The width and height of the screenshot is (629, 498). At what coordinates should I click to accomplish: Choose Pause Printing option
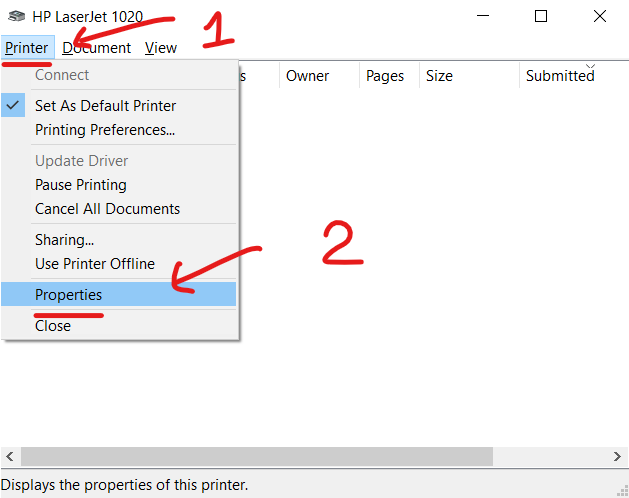pyautogui.click(x=80, y=184)
